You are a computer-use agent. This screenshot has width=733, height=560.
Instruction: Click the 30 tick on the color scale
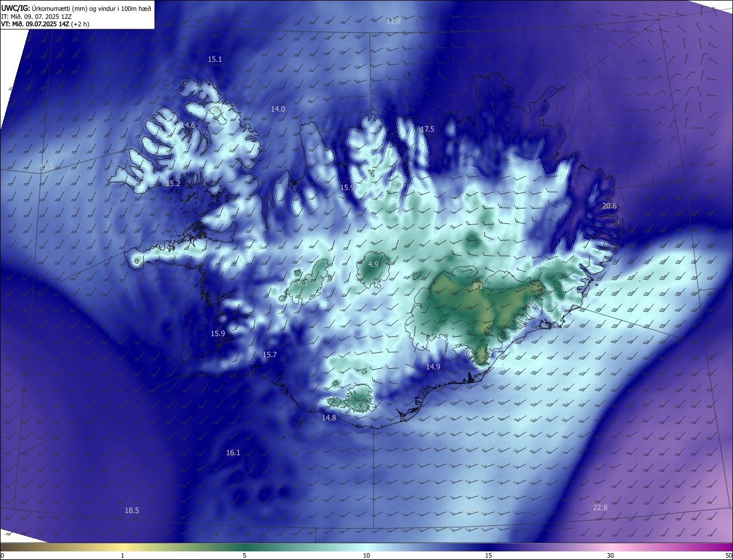(x=610, y=556)
